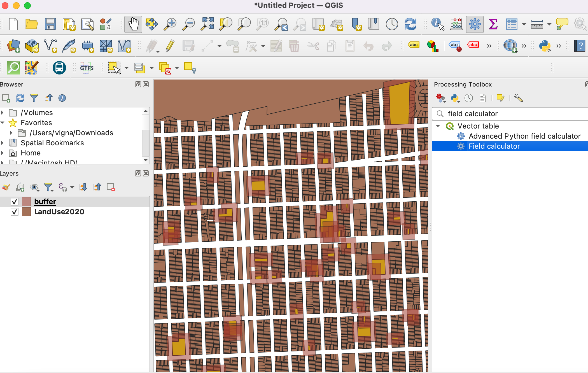This screenshot has height=373, width=588.
Task: Open the Python console icon
Action: [x=545, y=46]
